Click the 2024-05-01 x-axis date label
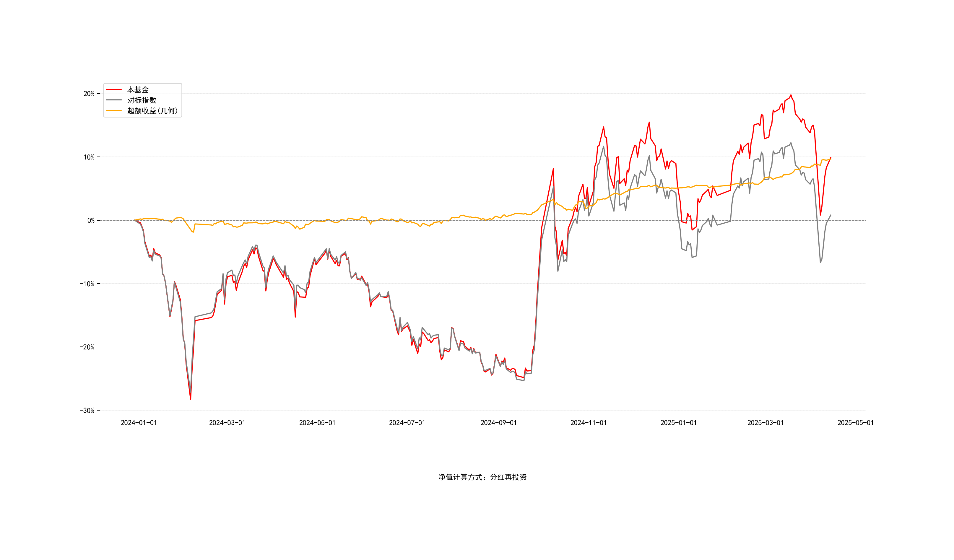The image size is (954, 560). pyautogui.click(x=317, y=423)
